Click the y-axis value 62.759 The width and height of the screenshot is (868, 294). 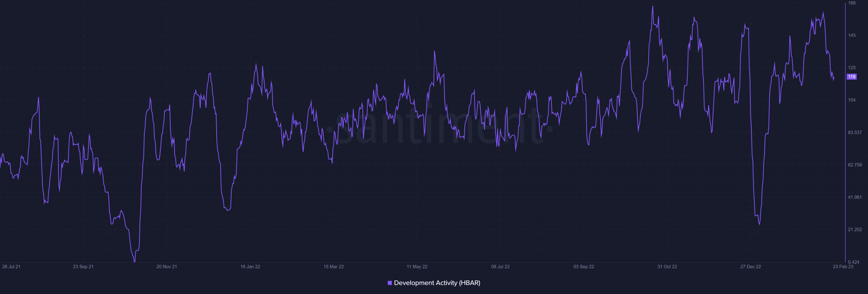click(x=855, y=165)
